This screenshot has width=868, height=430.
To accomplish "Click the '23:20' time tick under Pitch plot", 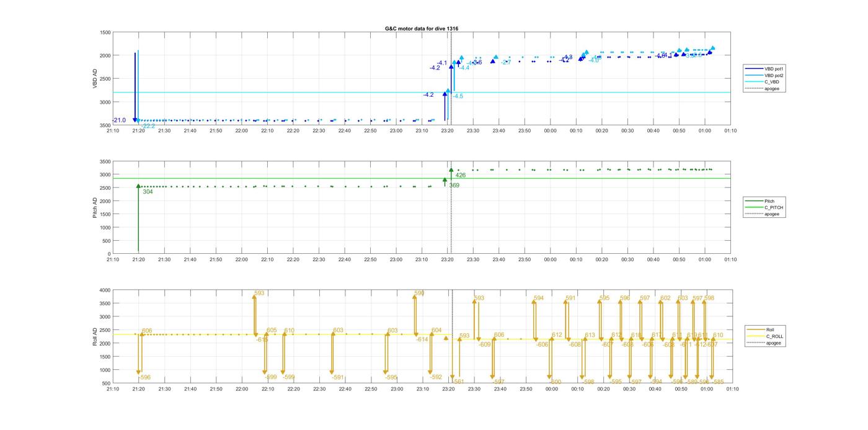I will 448,259.
